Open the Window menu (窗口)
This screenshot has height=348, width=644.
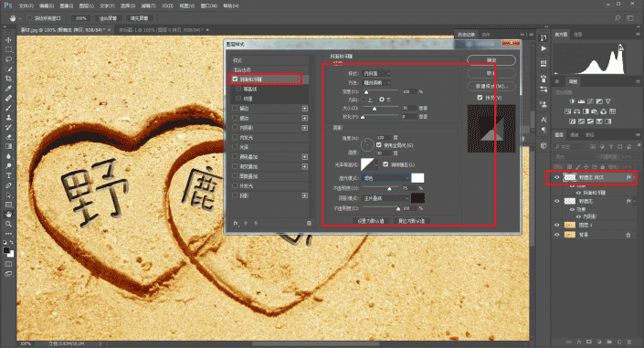[209, 5]
